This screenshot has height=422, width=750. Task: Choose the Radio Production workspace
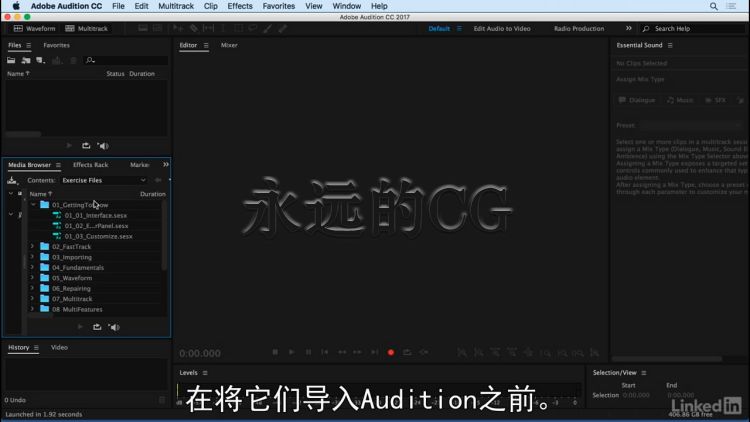[579, 28]
